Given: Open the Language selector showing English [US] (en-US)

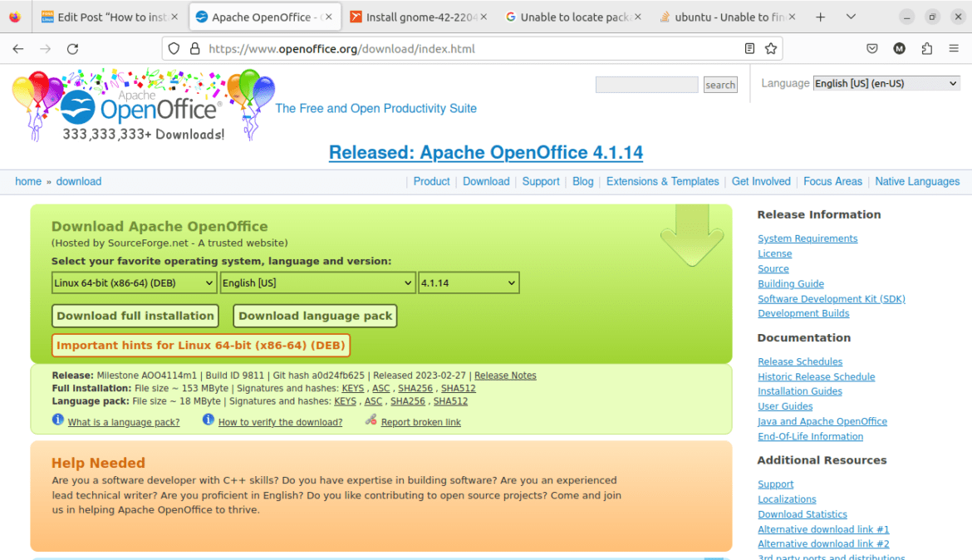Looking at the screenshot, I should [885, 82].
